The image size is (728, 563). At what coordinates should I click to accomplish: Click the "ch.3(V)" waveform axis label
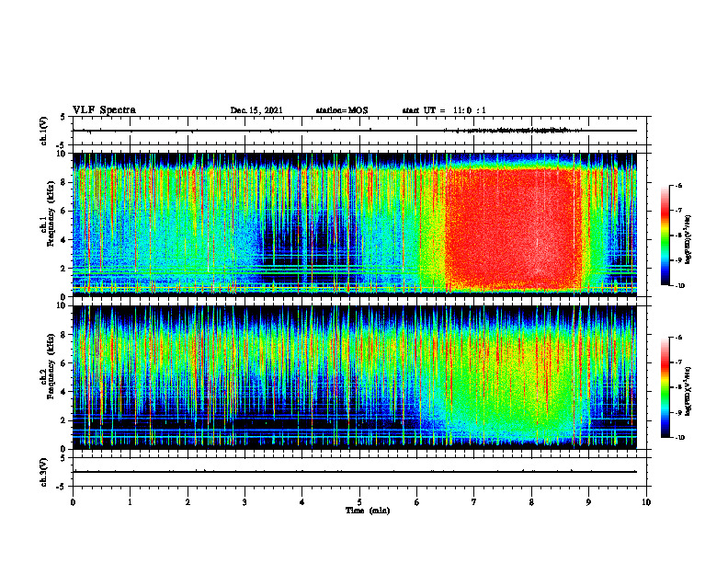tap(44, 472)
